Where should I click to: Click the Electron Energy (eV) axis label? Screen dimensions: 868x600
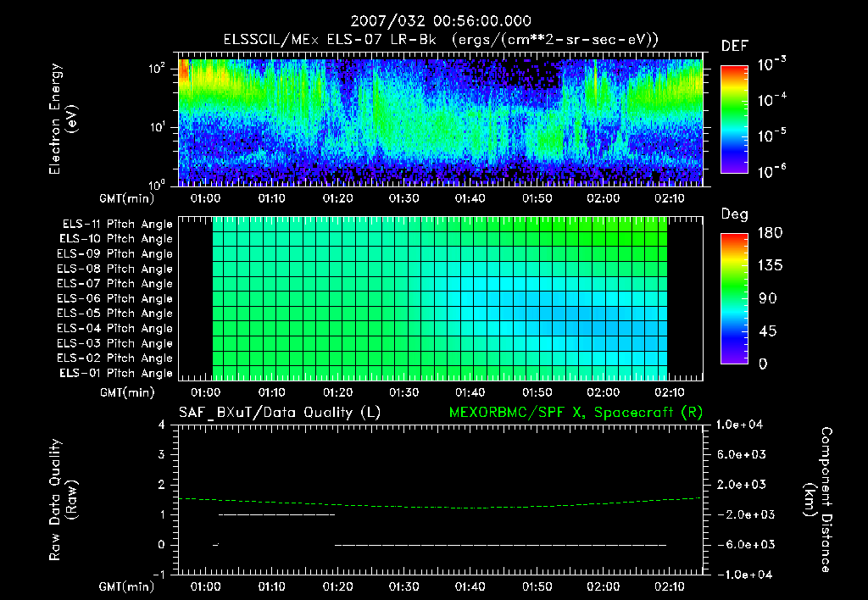pos(63,119)
